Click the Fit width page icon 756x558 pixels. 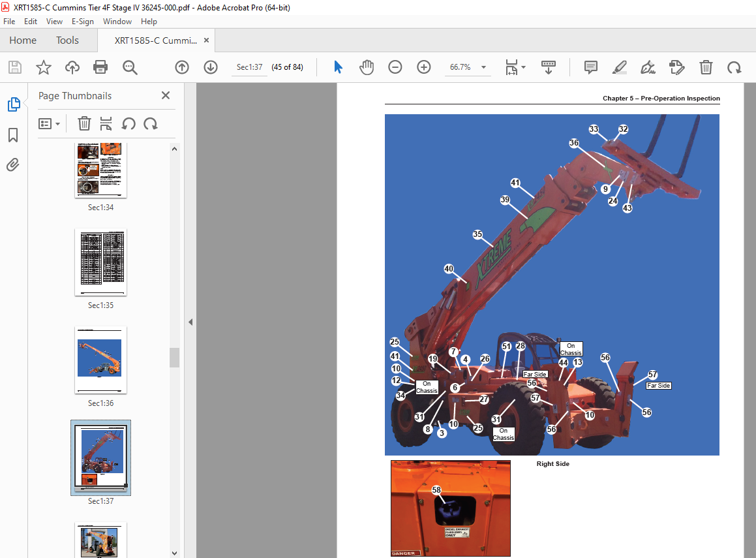511,67
